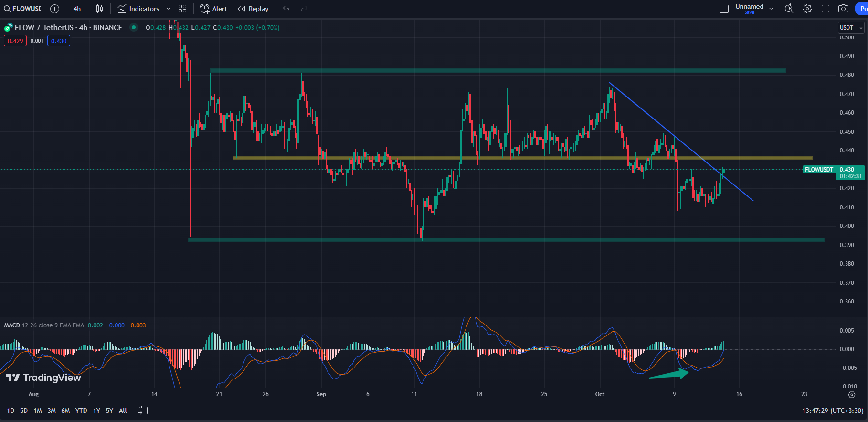
Task: Select yellow mid-range horizontal zone
Action: pos(522,158)
